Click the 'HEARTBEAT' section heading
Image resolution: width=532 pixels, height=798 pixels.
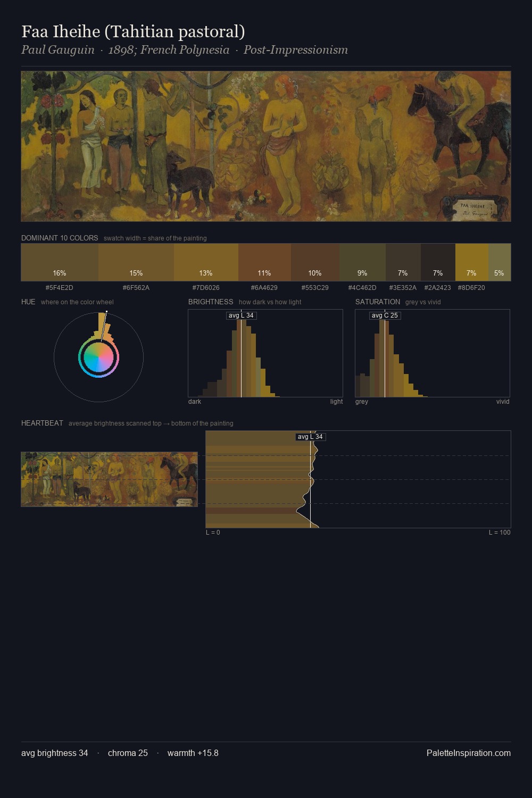coord(42,423)
